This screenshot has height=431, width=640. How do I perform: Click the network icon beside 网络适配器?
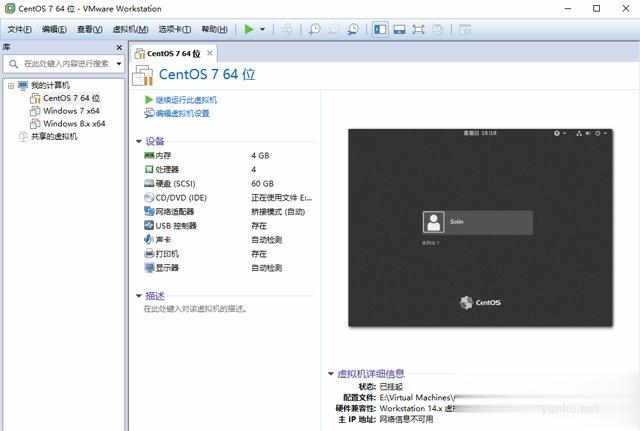pyautogui.click(x=149, y=211)
